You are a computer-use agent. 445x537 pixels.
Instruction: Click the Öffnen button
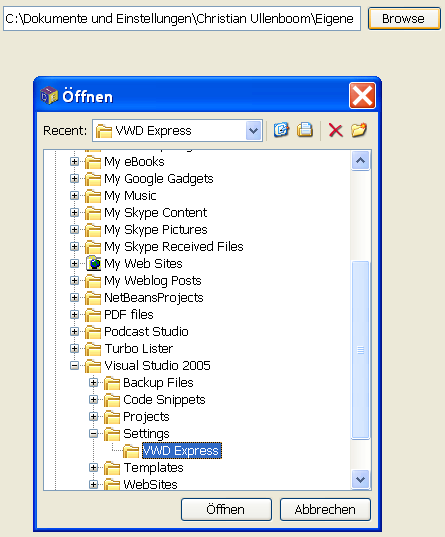tap(226, 510)
